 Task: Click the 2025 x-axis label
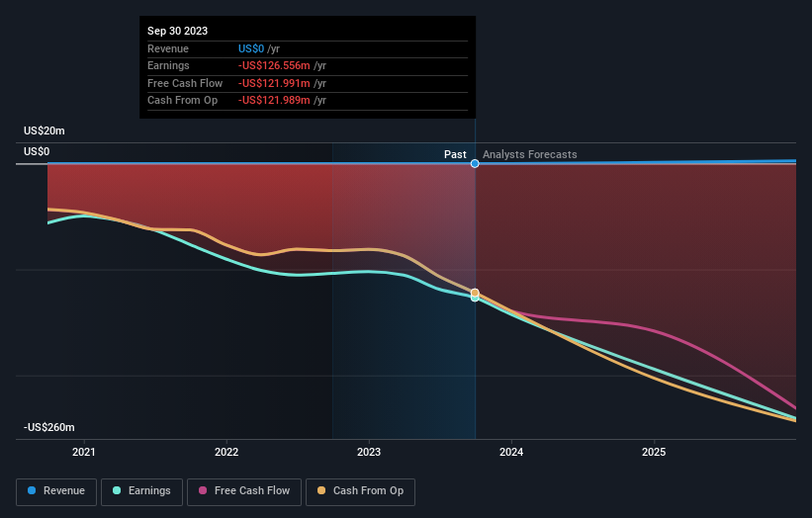tap(654, 452)
